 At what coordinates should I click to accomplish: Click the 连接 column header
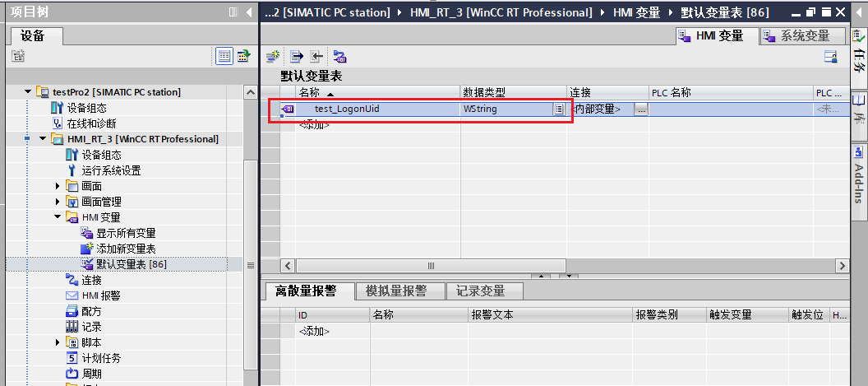(x=607, y=93)
